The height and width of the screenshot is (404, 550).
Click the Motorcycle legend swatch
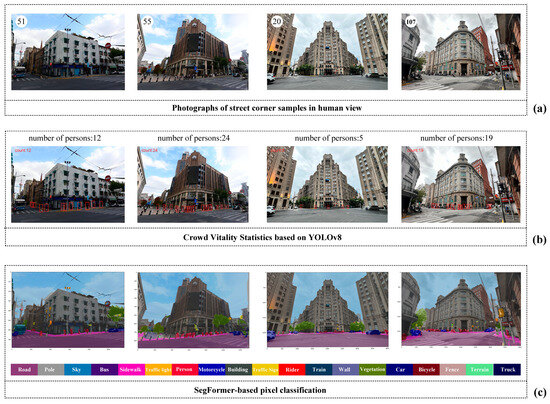[212, 370]
